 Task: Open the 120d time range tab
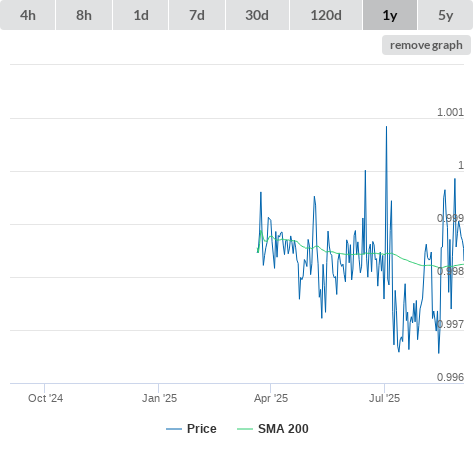(326, 15)
